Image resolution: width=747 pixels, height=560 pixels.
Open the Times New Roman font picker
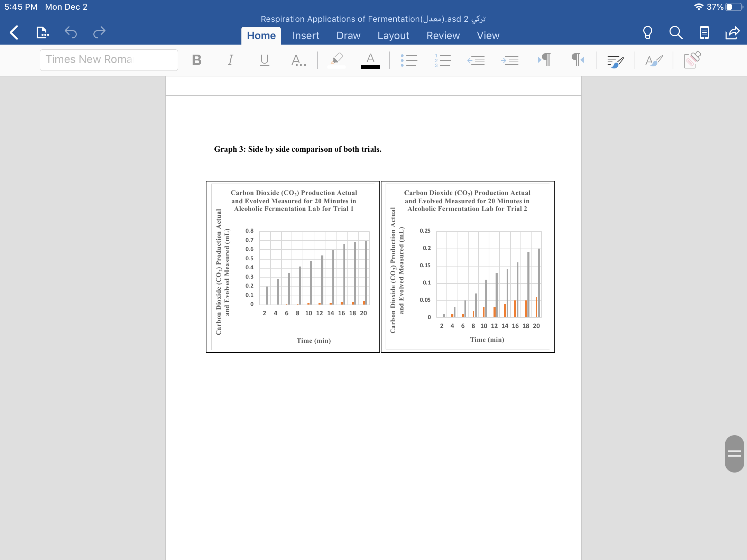(x=109, y=60)
